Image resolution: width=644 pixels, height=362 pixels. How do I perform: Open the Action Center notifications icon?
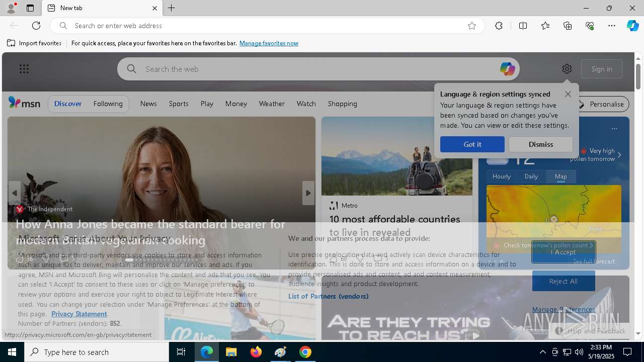click(627, 352)
